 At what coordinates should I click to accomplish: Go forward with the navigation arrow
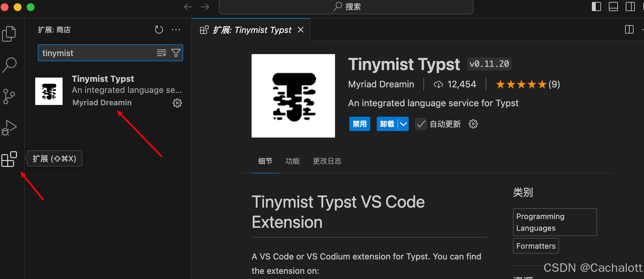click(205, 7)
